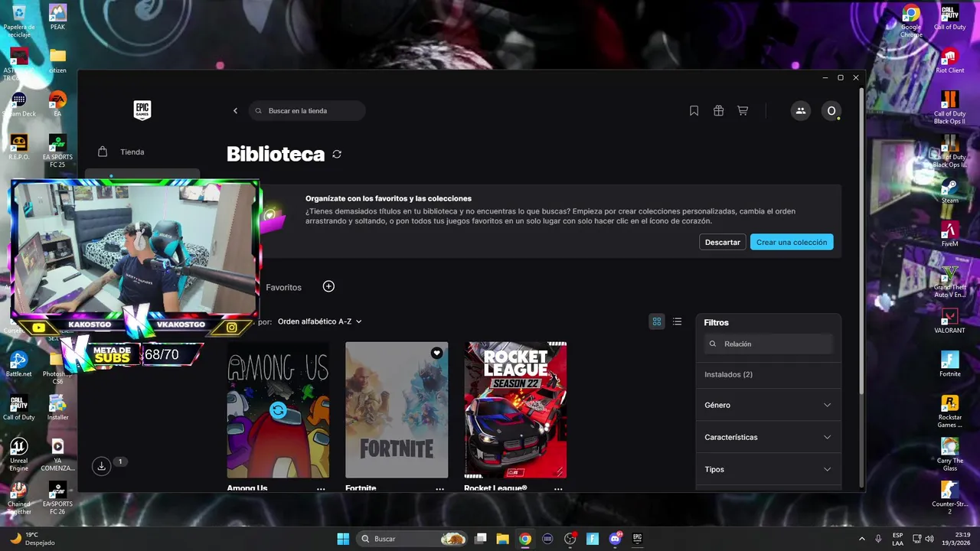Expand the Tipos filter

click(768, 469)
